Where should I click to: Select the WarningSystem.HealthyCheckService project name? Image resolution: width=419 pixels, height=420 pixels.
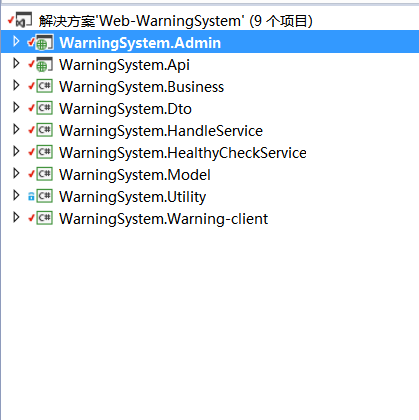click(x=183, y=153)
